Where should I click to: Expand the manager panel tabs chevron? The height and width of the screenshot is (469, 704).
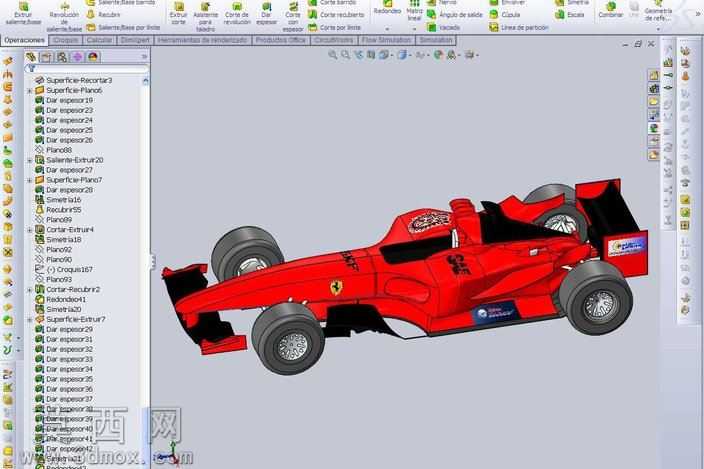tap(144, 57)
